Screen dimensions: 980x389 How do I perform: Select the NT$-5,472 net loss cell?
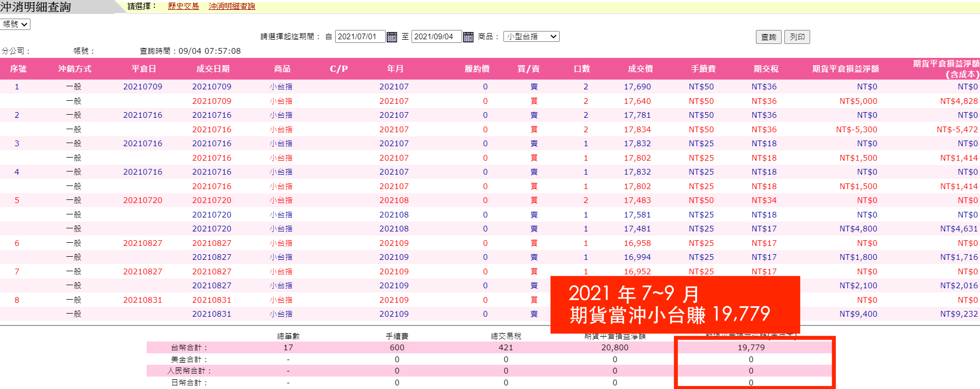tap(957, 130)
